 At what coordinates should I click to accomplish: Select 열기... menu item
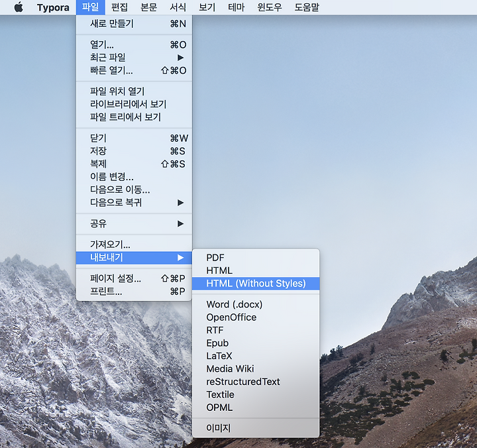pyautogui.click(x=134, y=45)
